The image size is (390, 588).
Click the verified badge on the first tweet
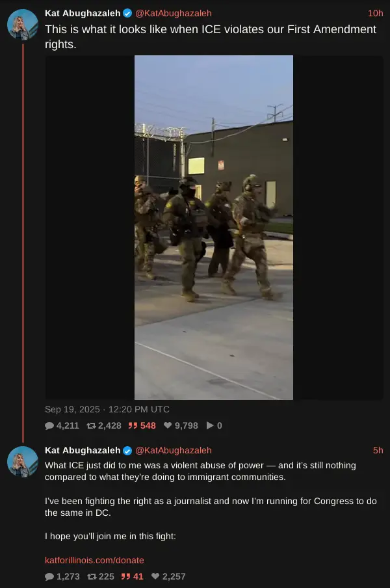(127, 14)
